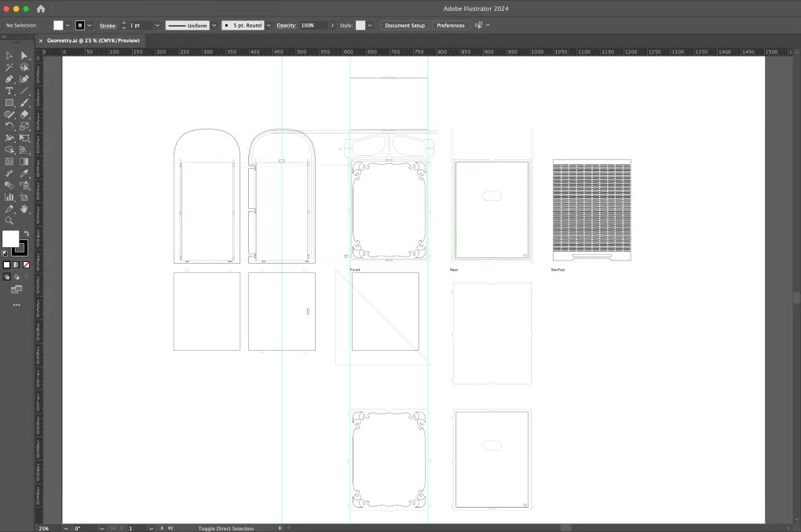
Task: Open the 25% zoom level dropdown
Action: tap(66, 528)
